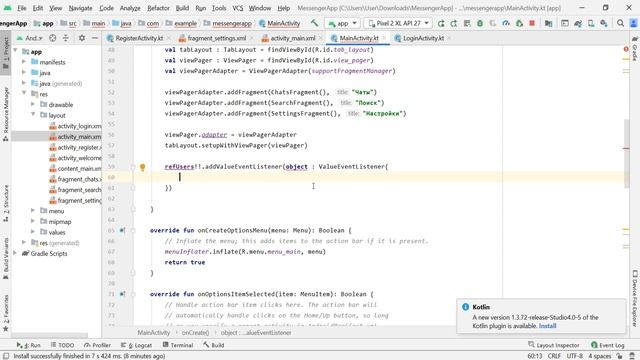Expand the manifests folder
The height and width of the screenshot is (360, 640).
point(24,62)
